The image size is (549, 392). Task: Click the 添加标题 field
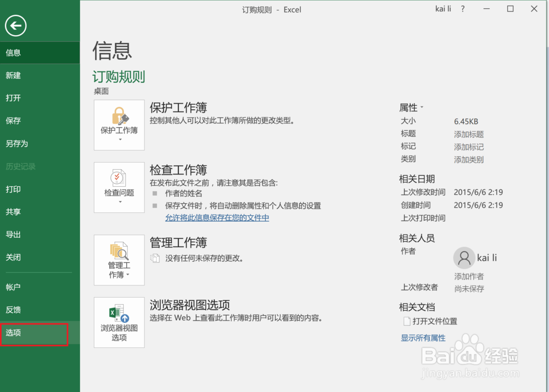[469, 135]
